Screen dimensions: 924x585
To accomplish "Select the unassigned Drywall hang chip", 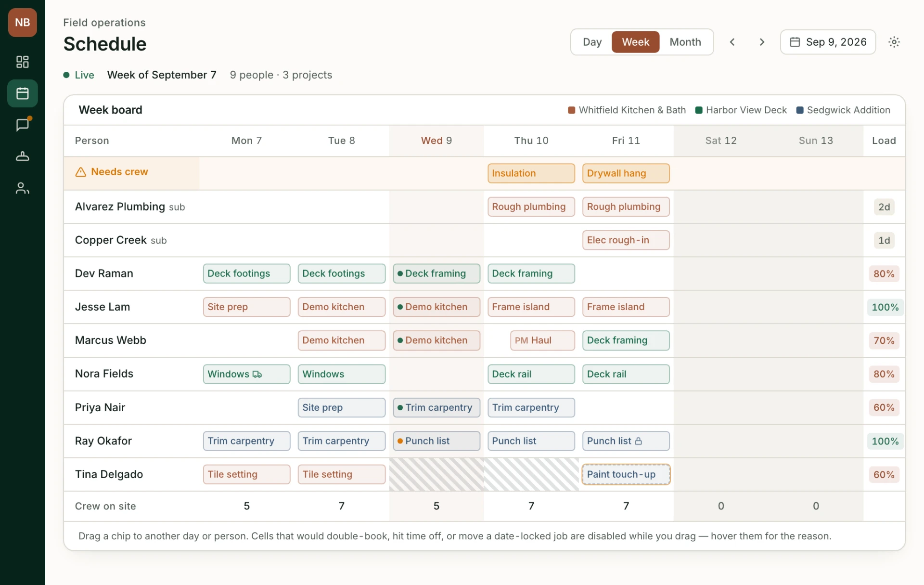I will [x=626, y=173].
